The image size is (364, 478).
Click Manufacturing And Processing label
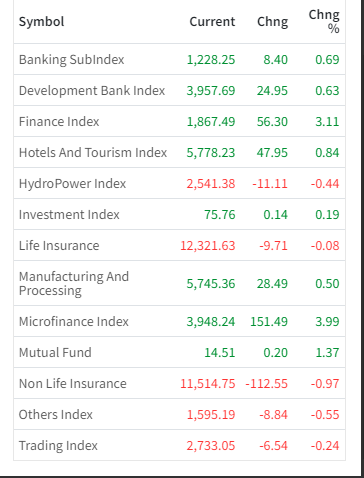pyautogui.click(x=74, y=283)
